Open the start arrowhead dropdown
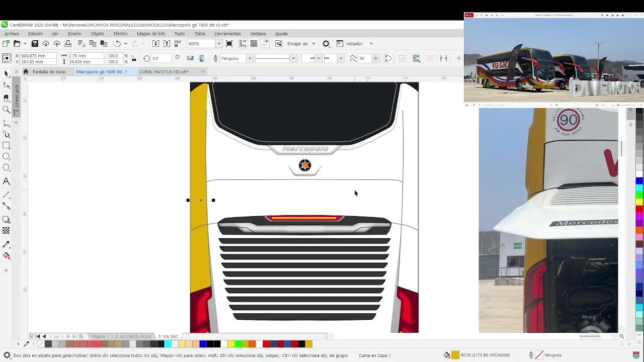 318,58
